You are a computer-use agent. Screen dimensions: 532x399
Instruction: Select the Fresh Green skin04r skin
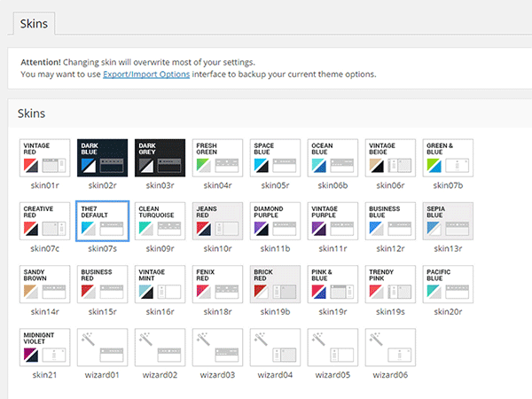(217, 158)
